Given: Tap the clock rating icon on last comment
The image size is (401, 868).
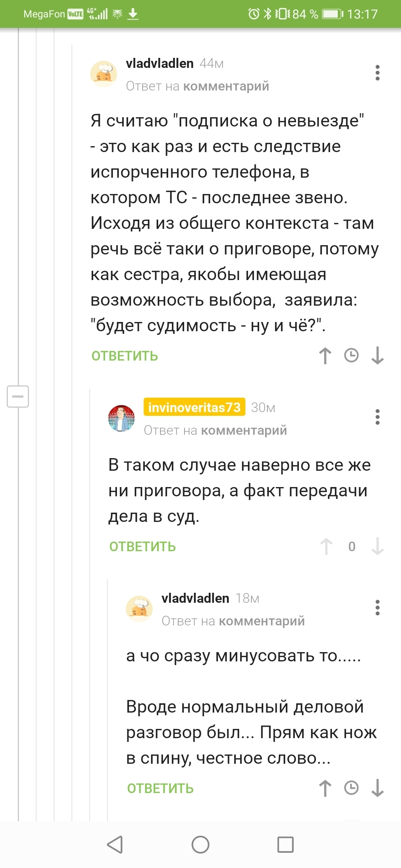Looking at the screenshot, I should coord(351,788).
